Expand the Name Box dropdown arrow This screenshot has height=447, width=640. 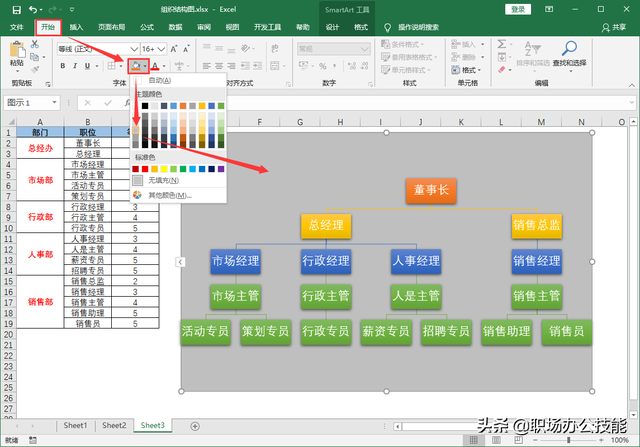54,102
